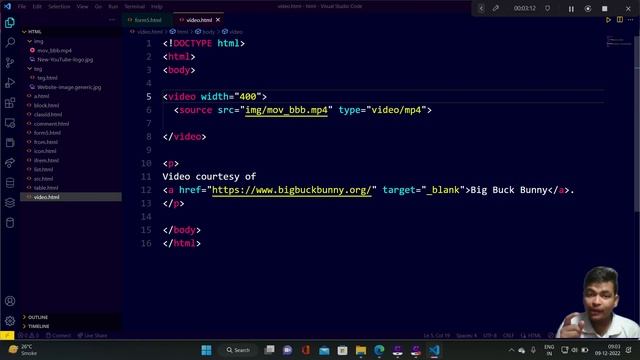640x360 pixels.
Task: Switch to the video.html tab
Action: coord(198,20)
